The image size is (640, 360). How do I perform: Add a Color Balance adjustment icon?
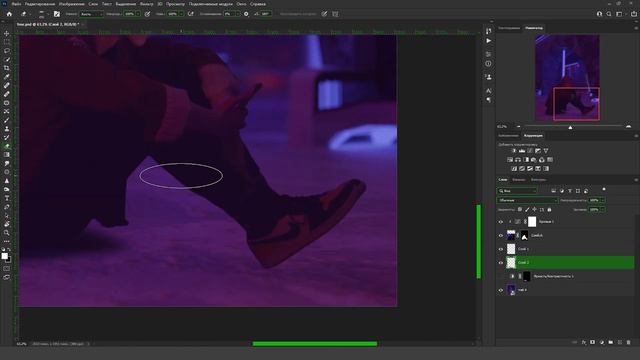point(518,160)
